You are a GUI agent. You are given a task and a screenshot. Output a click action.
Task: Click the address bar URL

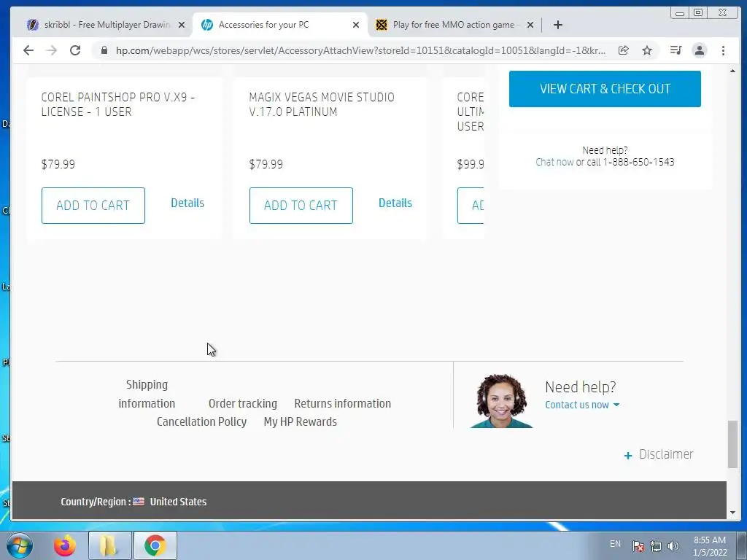point(360,50)
